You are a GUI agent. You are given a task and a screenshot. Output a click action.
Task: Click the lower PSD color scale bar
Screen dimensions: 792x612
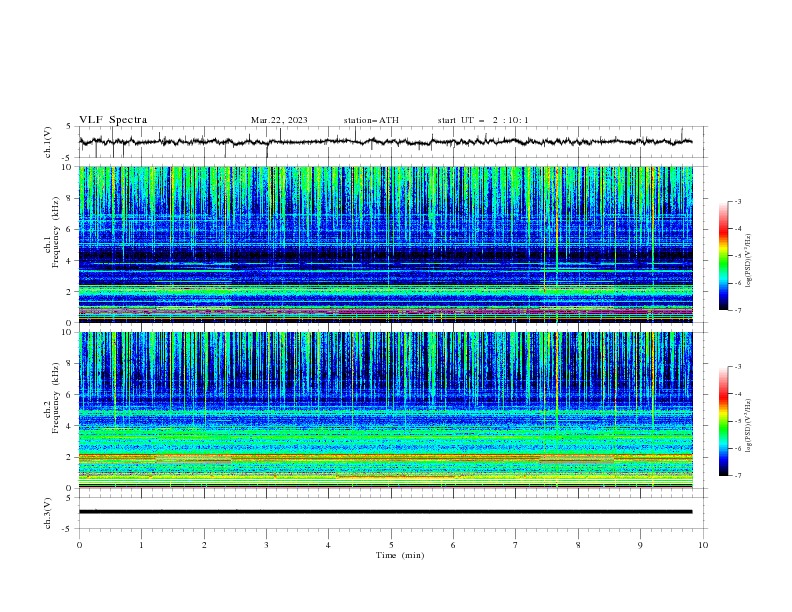723,421
